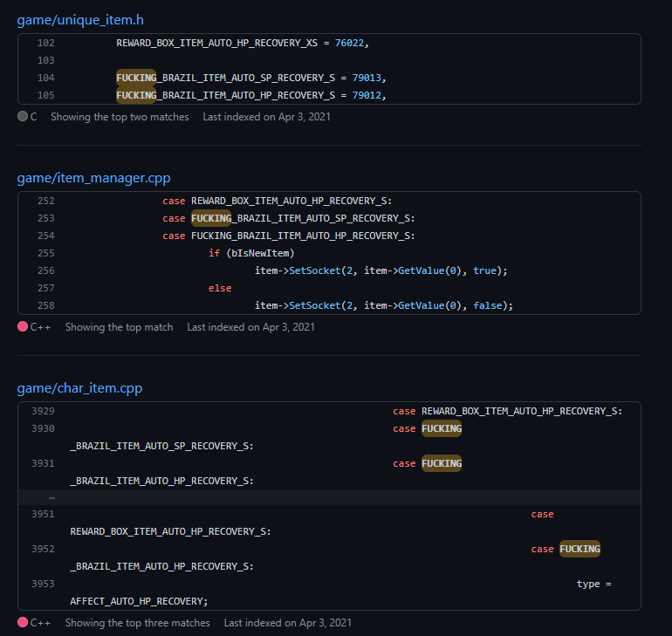Image resolution: width=672 pixels, height=636 pixels.
Task: Click the highlighted match on line 105
Action: pyautogui.click(x=136, y=95)
